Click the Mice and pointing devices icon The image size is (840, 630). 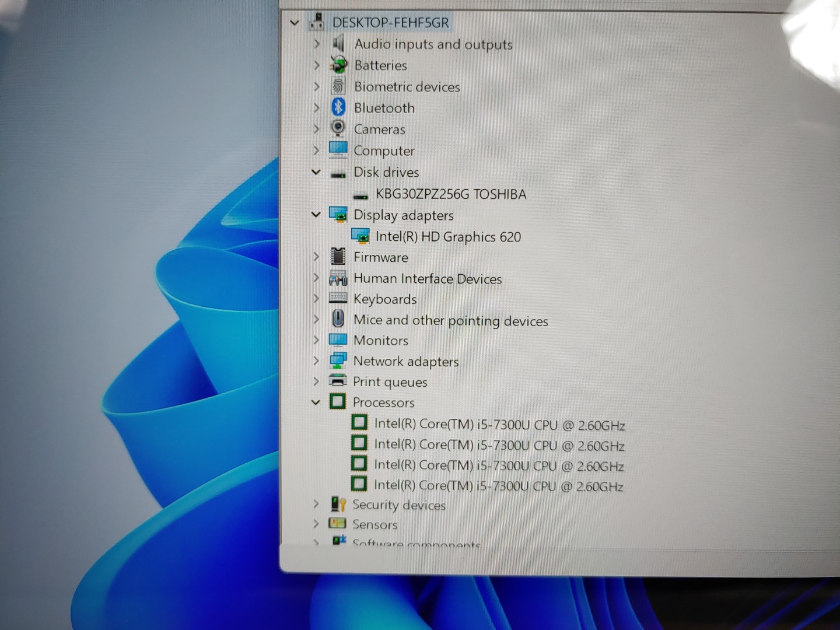point(338,318)
